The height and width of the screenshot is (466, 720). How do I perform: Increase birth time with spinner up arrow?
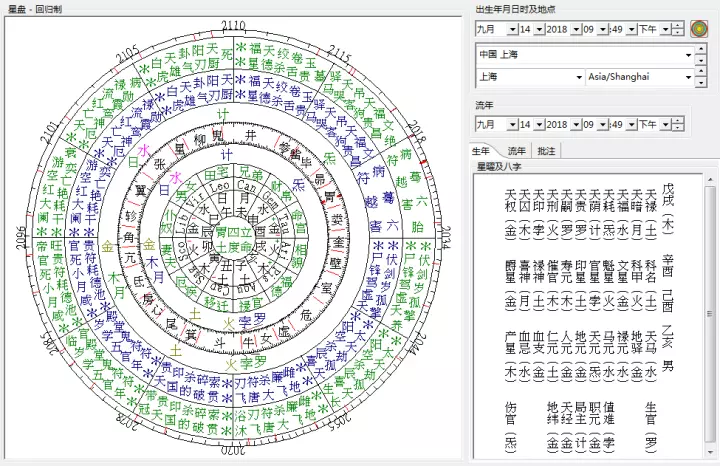point(677,26)
